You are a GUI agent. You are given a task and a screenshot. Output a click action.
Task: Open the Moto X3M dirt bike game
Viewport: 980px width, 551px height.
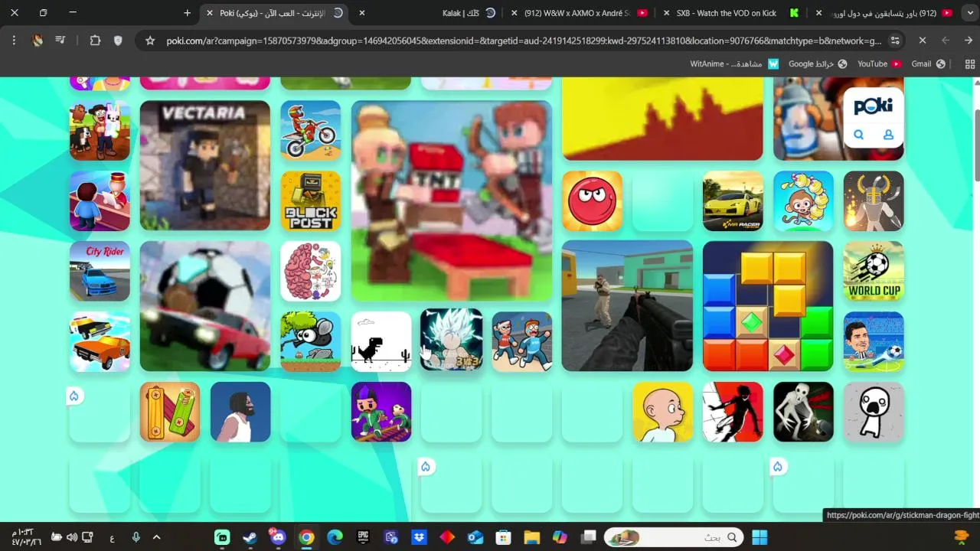point(310,130)
